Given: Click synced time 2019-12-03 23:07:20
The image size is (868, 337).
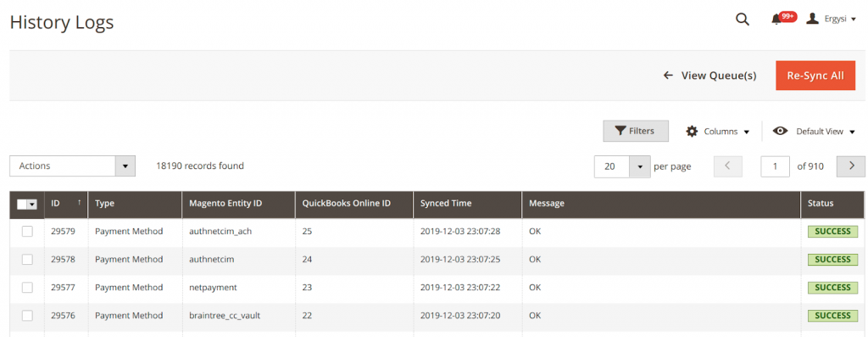Looking at the screenshot, I should 460,316.
